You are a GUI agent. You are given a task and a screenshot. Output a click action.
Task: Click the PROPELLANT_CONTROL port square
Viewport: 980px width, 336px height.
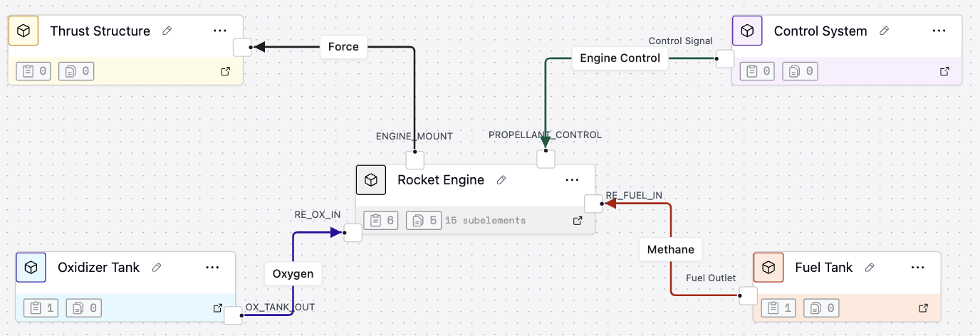click(546, 159)
